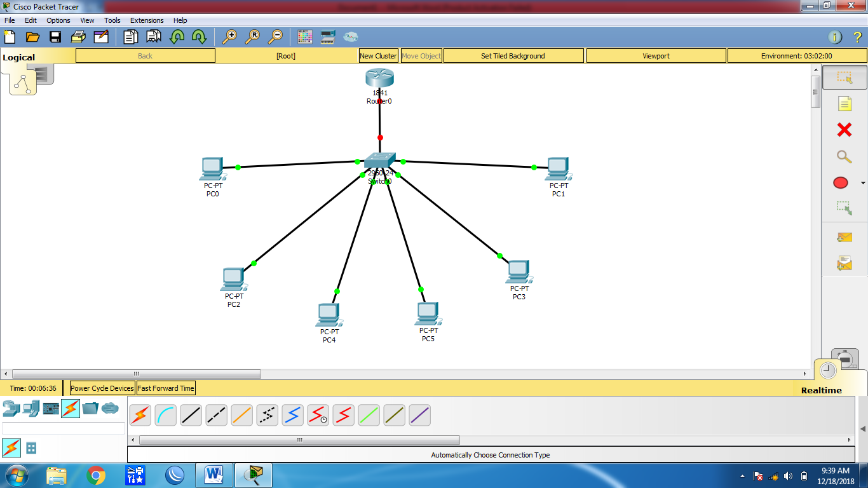Choose the Serial DCE connection with clock
This screenshot has width=868, height=488.
[x=318, y=415]
